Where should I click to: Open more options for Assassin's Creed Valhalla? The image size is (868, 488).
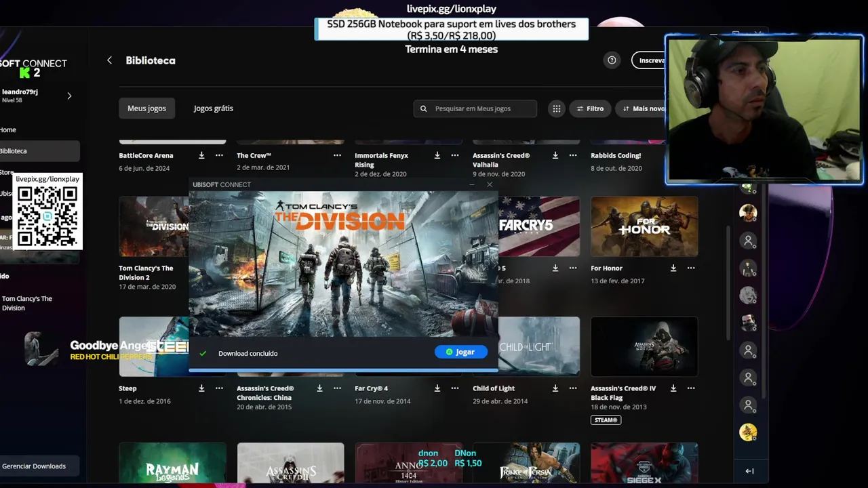pyautogui.click(x=573, y=155)
